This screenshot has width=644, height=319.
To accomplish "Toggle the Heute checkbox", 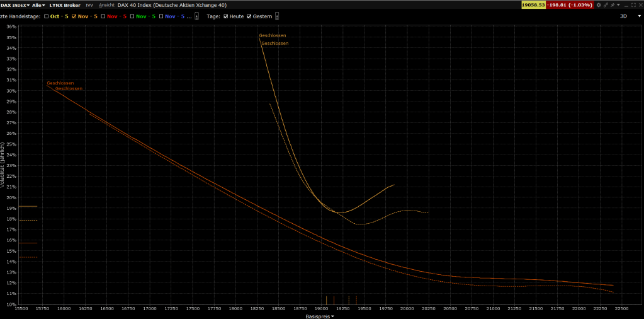I will click(x=226, y=16).
